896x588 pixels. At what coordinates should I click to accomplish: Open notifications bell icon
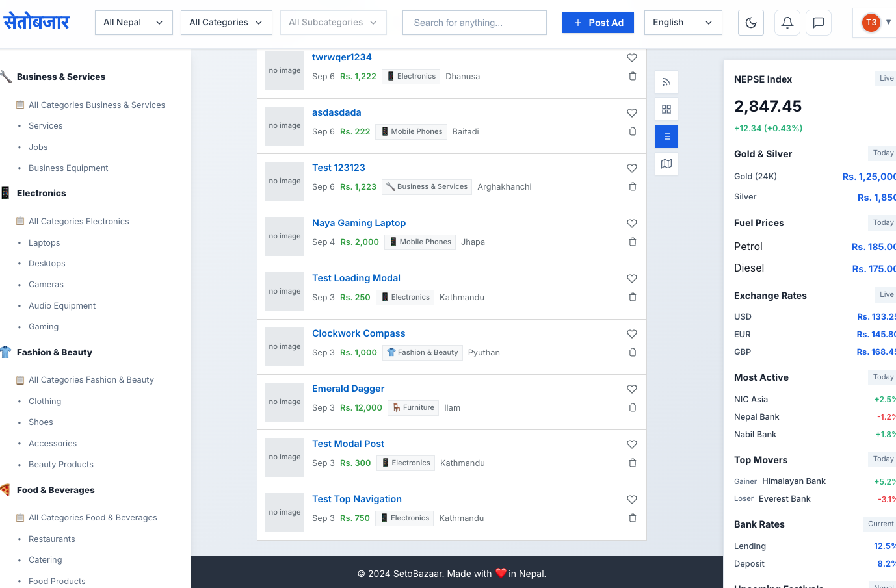787,23
